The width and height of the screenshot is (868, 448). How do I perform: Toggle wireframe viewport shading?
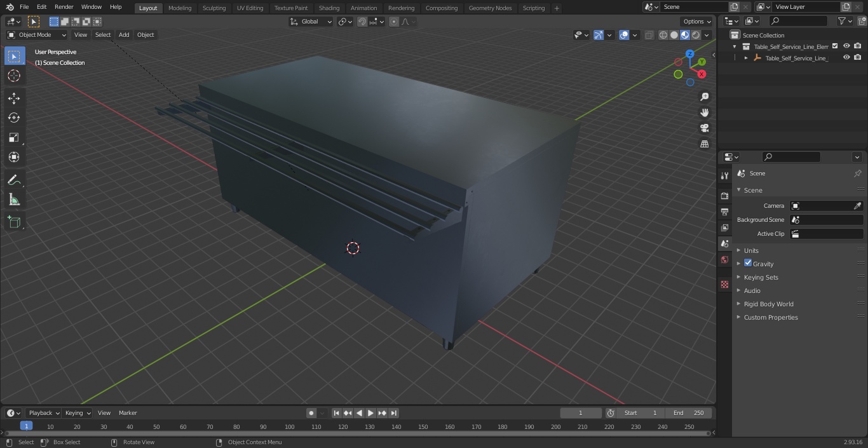(663, 35)
